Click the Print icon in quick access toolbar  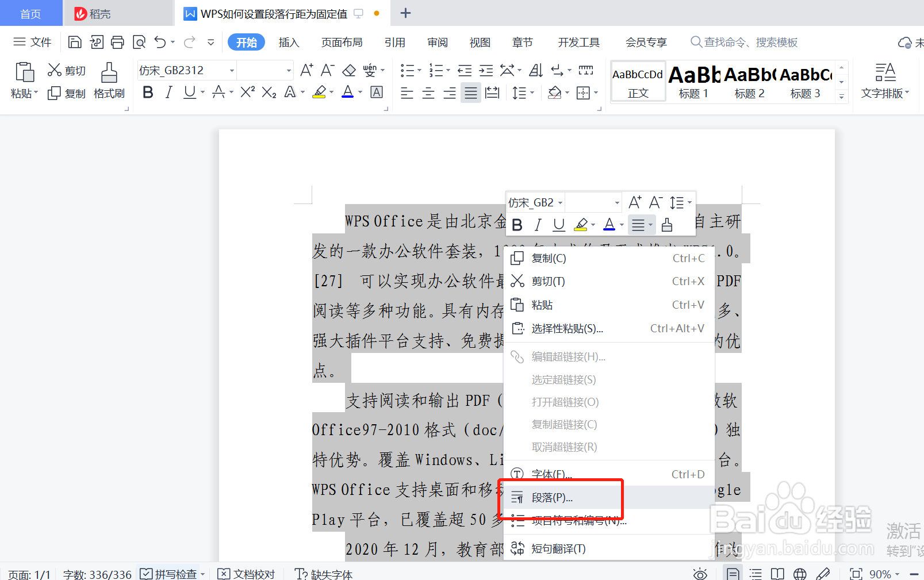click(118, 42)
